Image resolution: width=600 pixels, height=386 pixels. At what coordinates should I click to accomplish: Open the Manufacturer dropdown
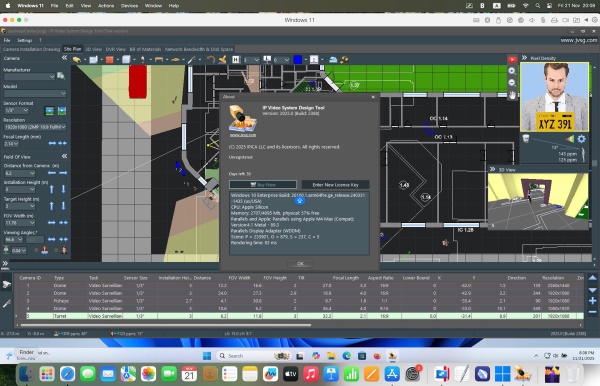(x=29, y=77)
